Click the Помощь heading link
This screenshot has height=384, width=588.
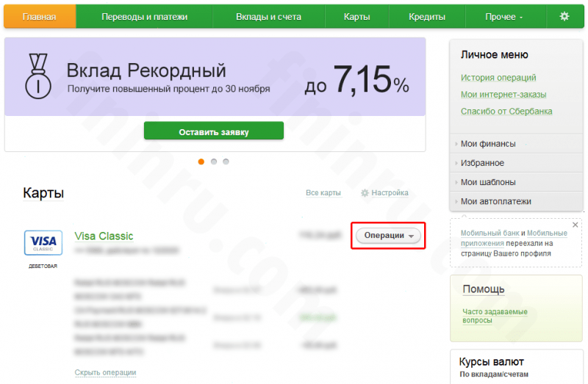point(484,289)
